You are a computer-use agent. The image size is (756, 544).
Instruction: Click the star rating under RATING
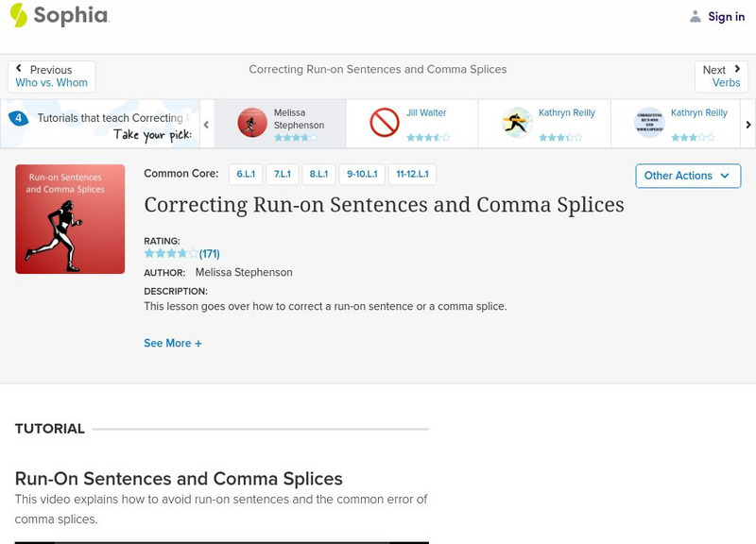[x=171, y=254]
